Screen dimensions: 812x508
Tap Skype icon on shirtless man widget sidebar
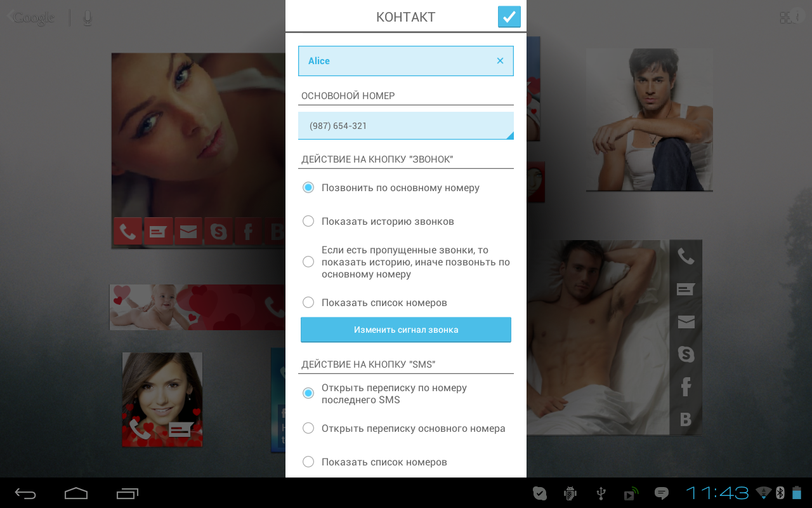[x=686, y=354]
